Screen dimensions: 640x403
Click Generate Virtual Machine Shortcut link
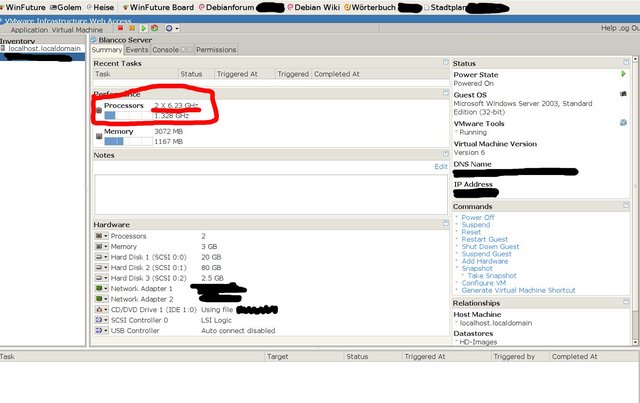pos(518,290)
